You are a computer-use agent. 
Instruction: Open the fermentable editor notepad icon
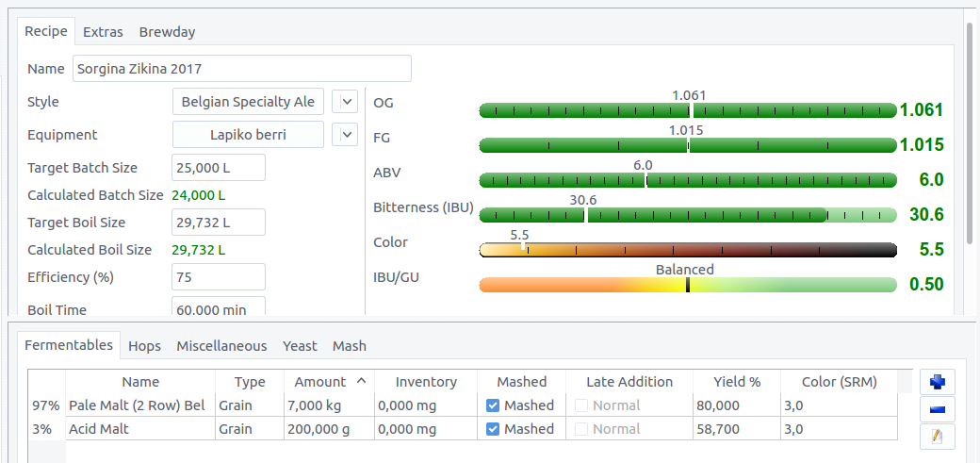pos(935,437)
